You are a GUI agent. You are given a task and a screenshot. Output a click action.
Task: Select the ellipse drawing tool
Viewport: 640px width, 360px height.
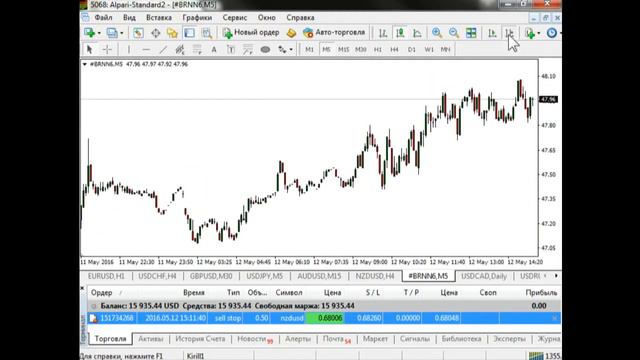tap(265, 49)
